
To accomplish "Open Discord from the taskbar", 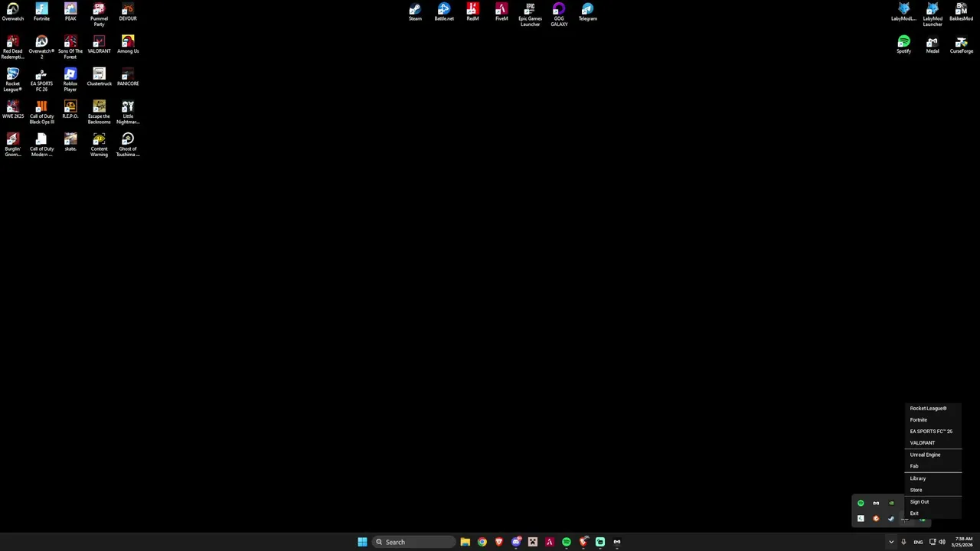I will [x=516, y=542].
